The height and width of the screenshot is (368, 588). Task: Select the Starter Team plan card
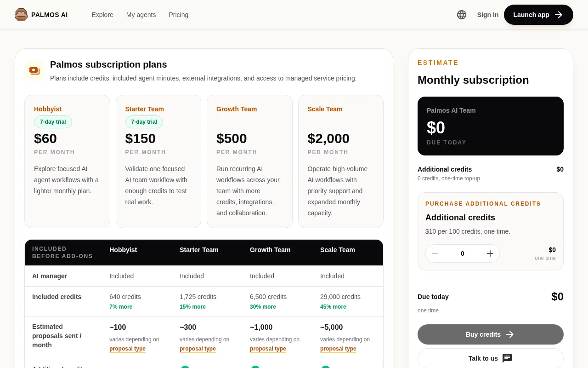158,161
